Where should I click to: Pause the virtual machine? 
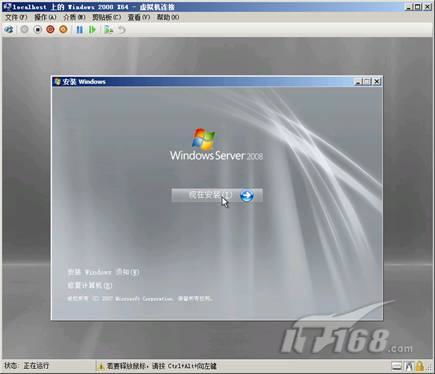[x=80, y=30]
